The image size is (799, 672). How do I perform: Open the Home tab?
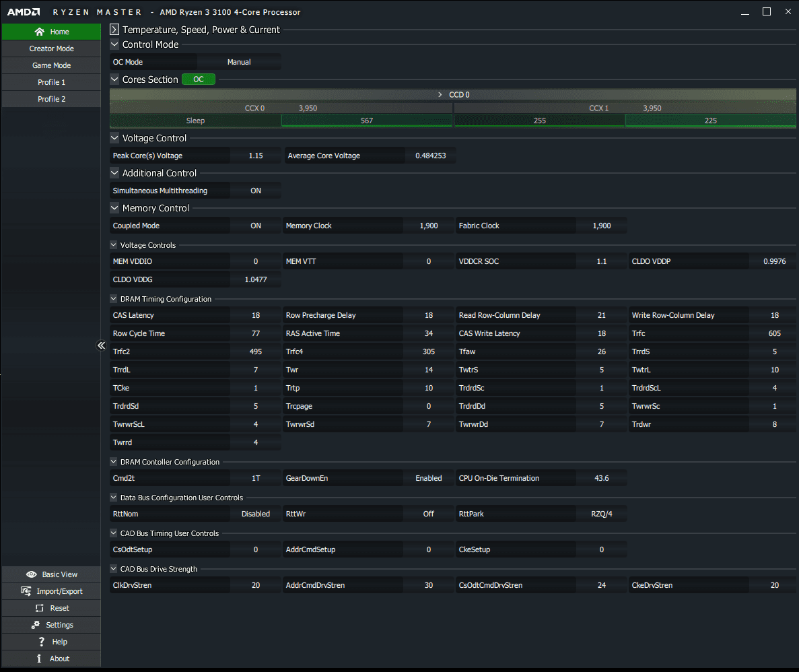pyautogui.click(x=51, y=32)
